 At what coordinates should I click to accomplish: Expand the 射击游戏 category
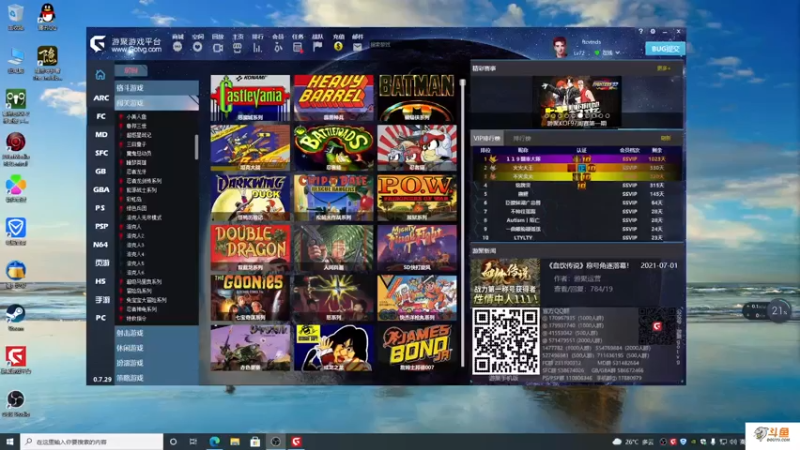156,333
